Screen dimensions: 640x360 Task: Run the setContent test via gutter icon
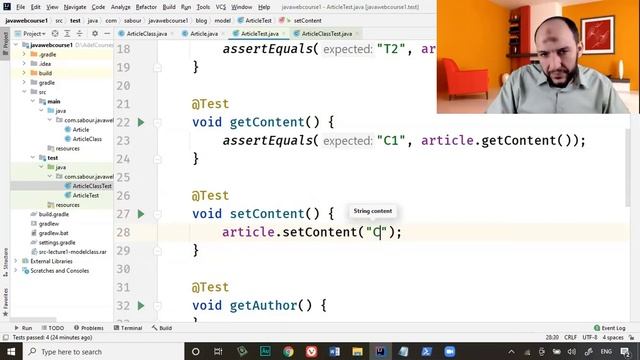click(x=141, y=214)
